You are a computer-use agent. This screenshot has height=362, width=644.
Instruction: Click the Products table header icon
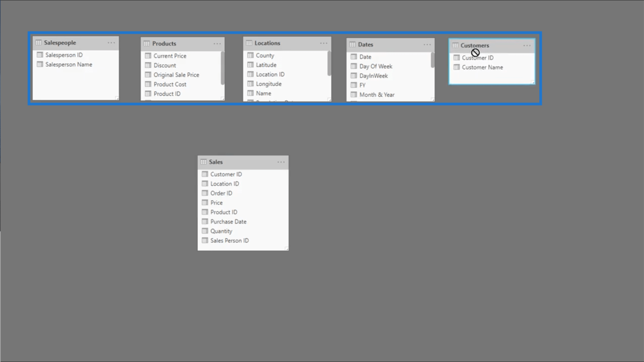point(147,44)
